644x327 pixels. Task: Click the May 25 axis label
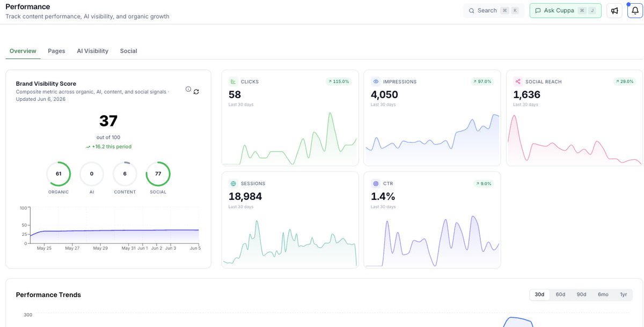(x=44, y=248)
